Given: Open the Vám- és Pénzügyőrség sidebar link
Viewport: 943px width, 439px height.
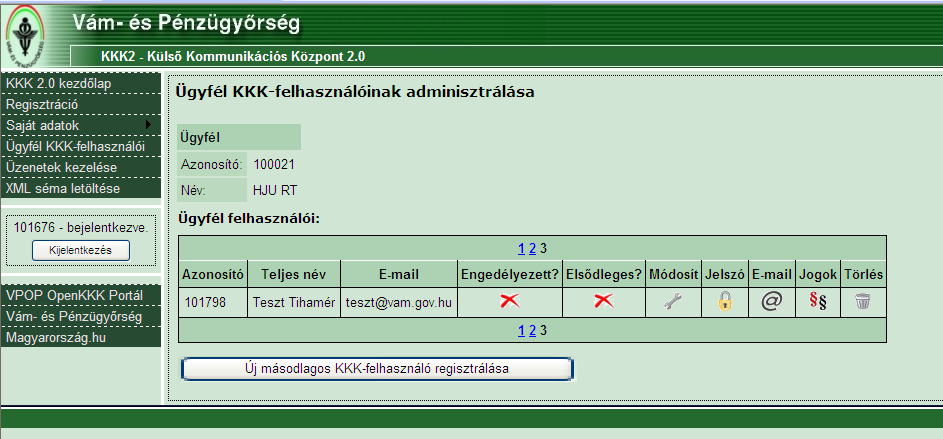Looking at the screenshot, I should coord(81,316).
